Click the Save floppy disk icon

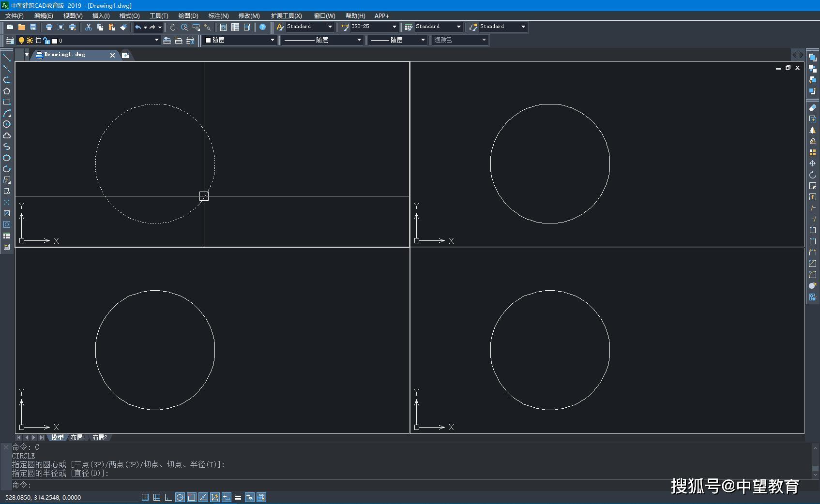33,27
